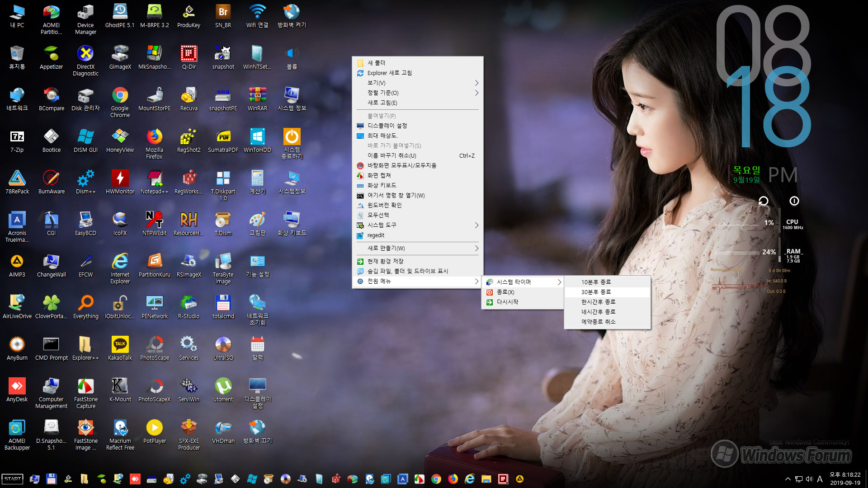Open 여기서 명령 창 열기(W)
The image size is (868, 488).
(x=417, y=195)
